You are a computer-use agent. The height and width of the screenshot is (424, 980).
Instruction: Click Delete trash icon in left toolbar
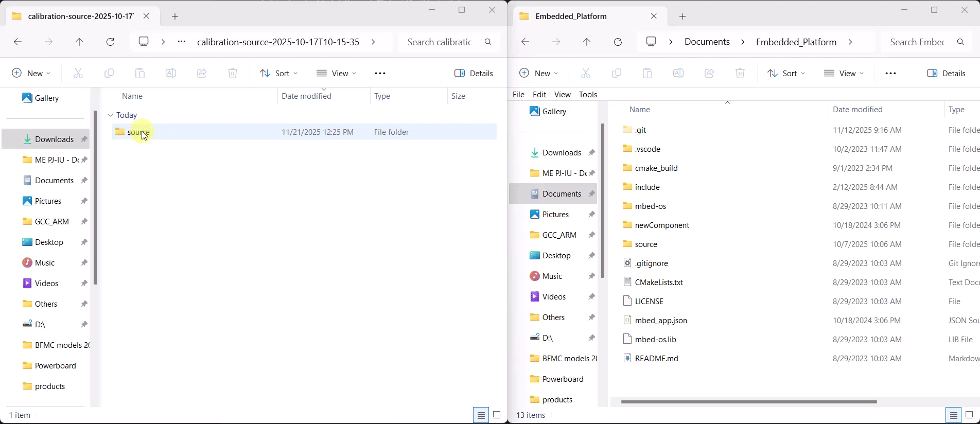233,74
